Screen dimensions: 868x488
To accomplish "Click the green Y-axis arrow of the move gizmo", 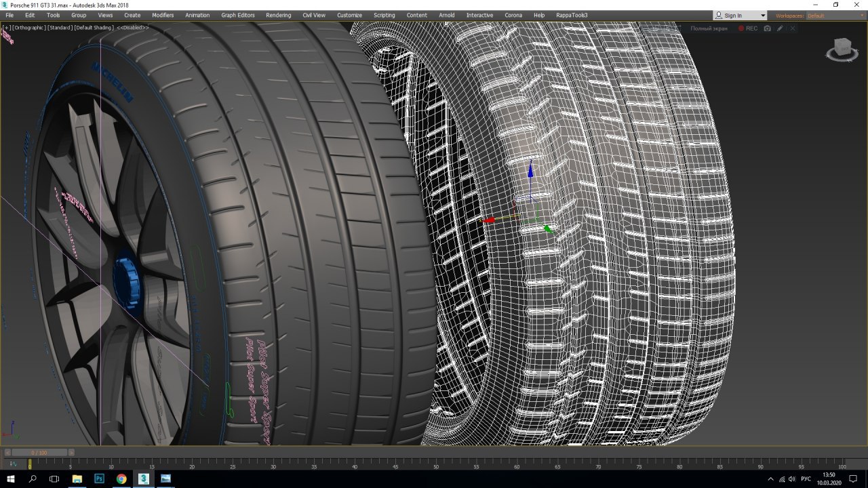I will pyautogui.click(x=548, y=229).
